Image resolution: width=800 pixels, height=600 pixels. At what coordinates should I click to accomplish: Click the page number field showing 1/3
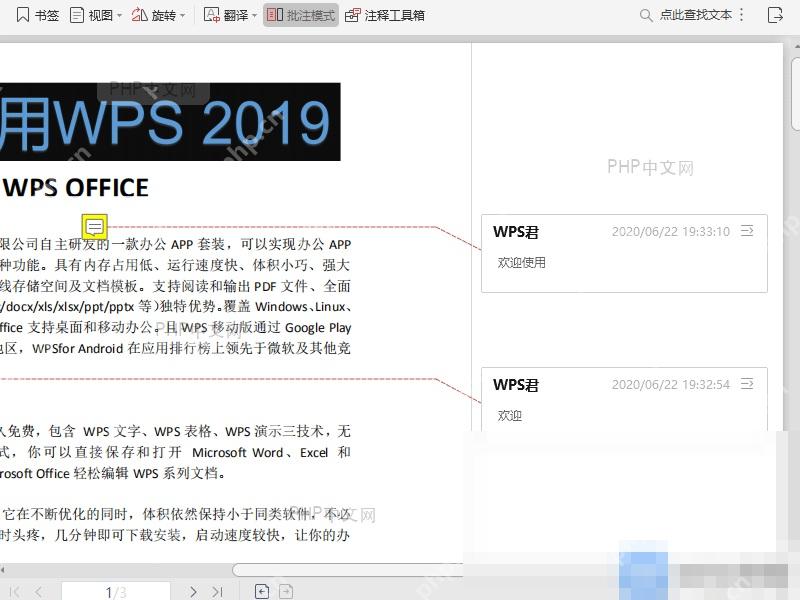click(116, 592)
